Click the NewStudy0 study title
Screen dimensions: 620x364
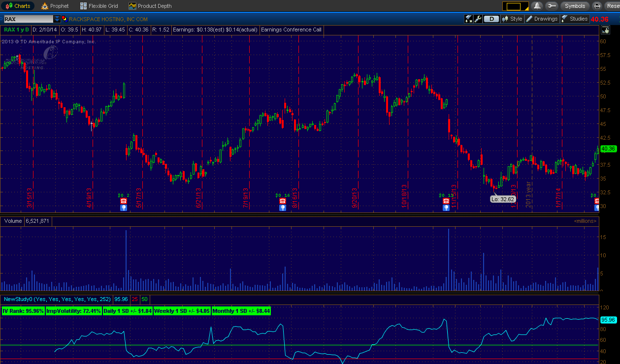click(x=57, y=299)
